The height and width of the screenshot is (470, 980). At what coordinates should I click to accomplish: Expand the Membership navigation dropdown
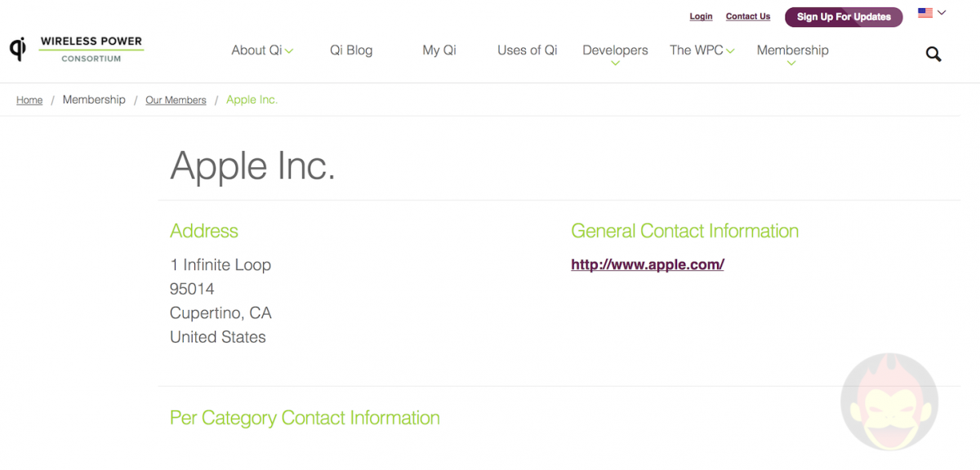click(792, 51)
